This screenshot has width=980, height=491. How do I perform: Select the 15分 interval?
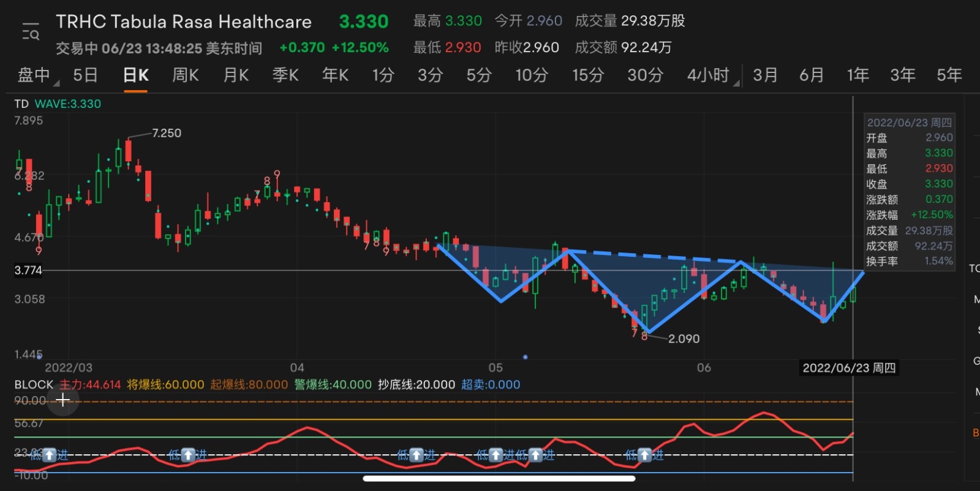[x=588, y=75]
